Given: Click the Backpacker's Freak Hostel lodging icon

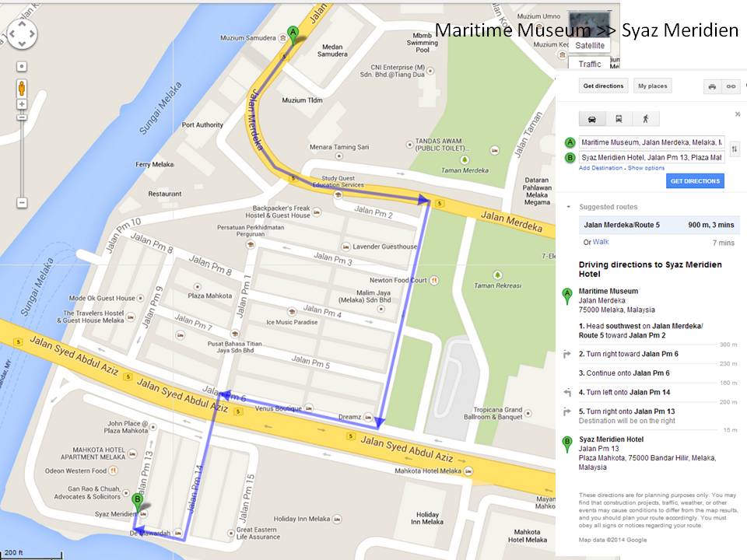Looking at the screenshot, I should [x=317, y=212].
